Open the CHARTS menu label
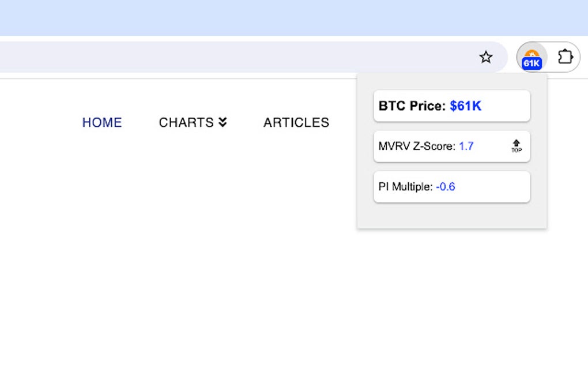 point(186,122)
